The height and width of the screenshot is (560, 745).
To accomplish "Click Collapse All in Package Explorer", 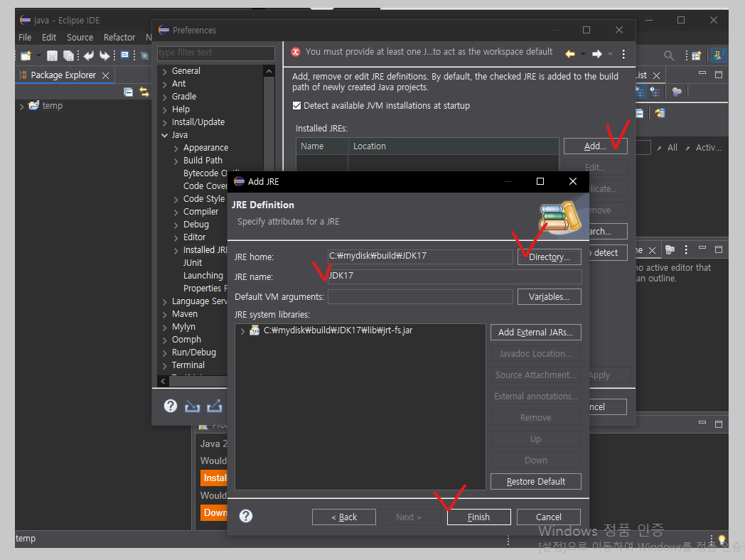I will tap(128, 92).
